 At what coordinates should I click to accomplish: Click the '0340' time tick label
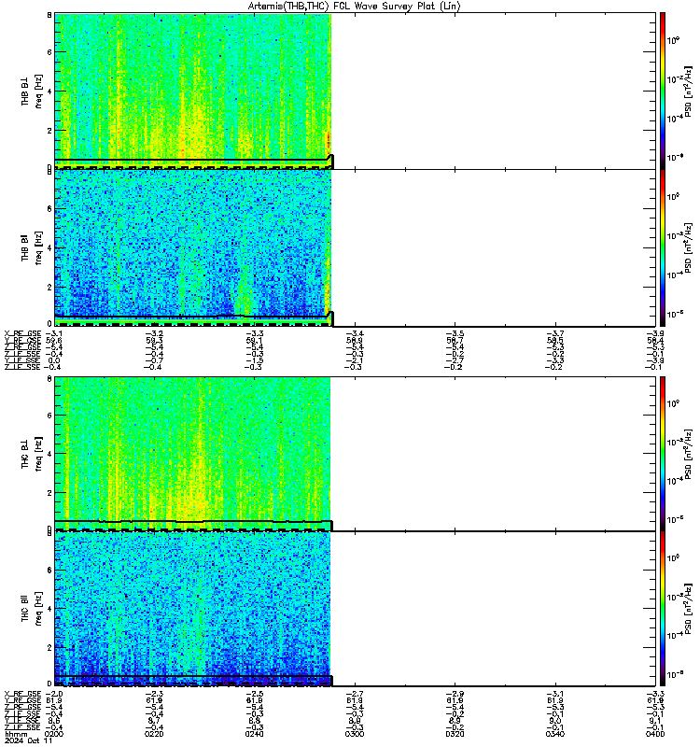555,734
